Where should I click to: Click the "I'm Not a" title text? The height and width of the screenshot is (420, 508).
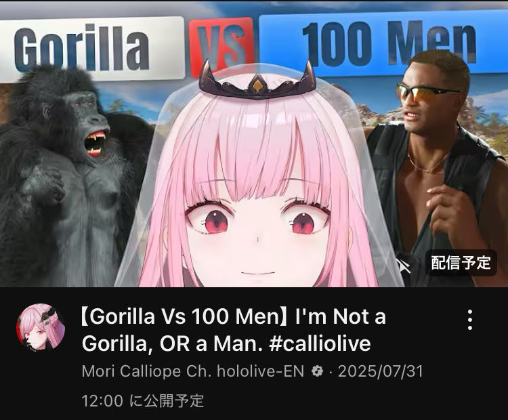tap(341, 316)
